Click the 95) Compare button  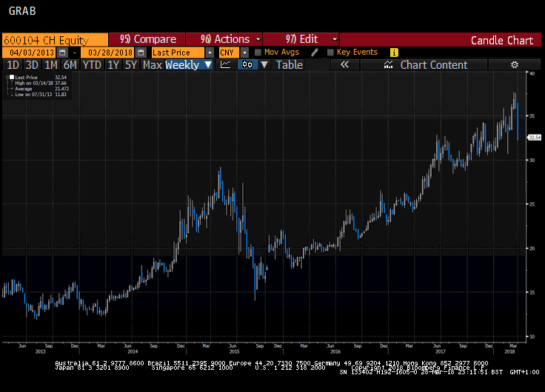pyautogui.click(x=147, y=39)
